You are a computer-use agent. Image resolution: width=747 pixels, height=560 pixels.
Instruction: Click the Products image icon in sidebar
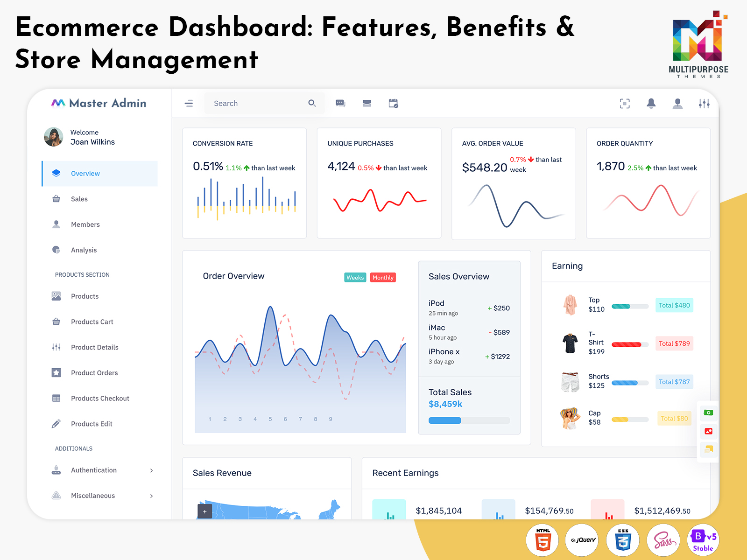pyautogui.click(x=56, y=296)
